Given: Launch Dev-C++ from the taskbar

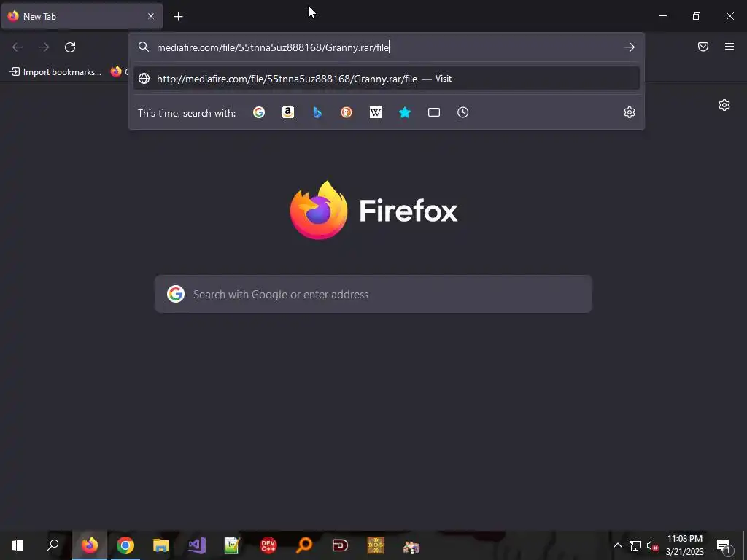Looking at the screenshot, I should (x=268, y=545).
